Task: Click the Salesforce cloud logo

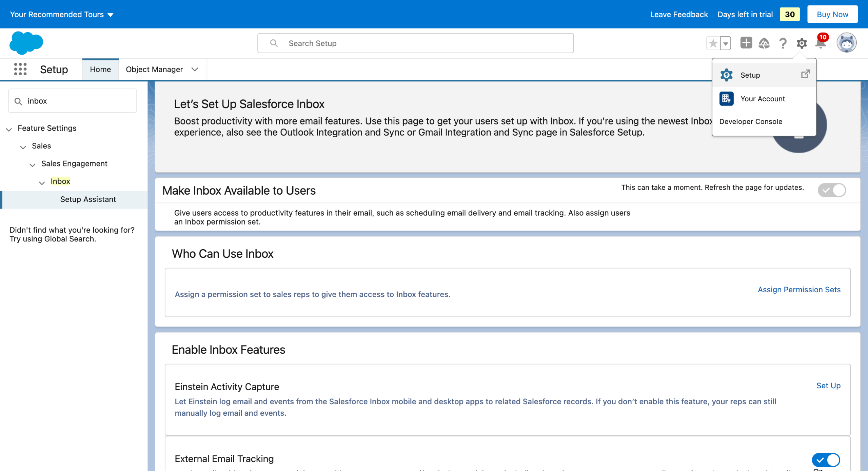Action: (x=26, y=43)
